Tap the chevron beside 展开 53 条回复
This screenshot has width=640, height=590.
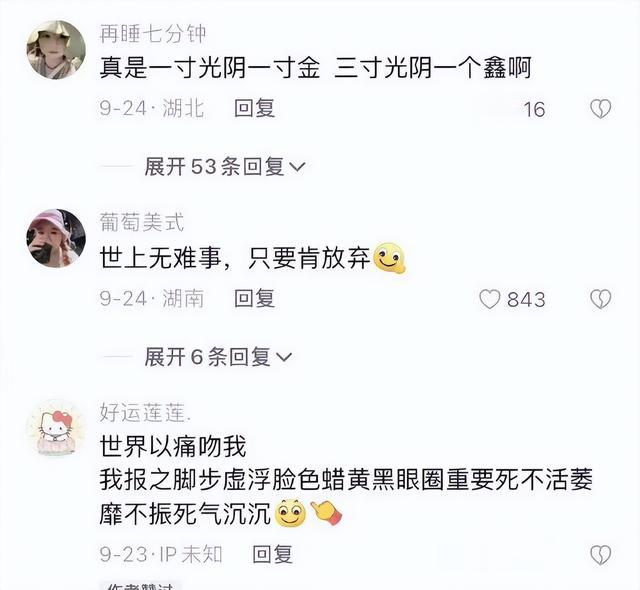tap(297, 167)
